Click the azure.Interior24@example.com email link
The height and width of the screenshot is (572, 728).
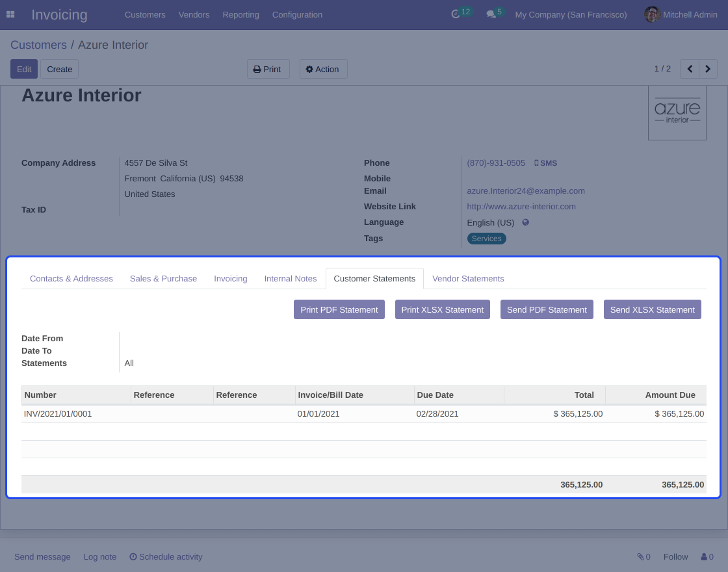tap(526, 191)
